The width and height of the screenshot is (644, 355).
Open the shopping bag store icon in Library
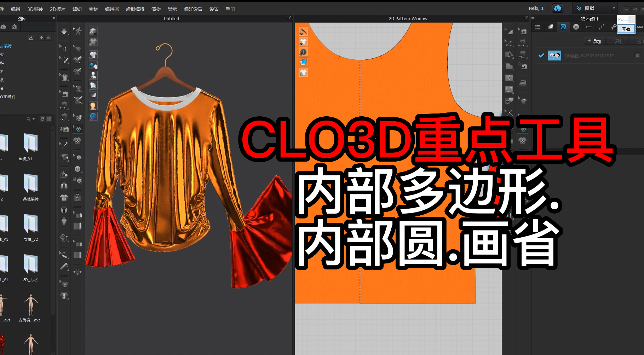[x=15, y=27]
